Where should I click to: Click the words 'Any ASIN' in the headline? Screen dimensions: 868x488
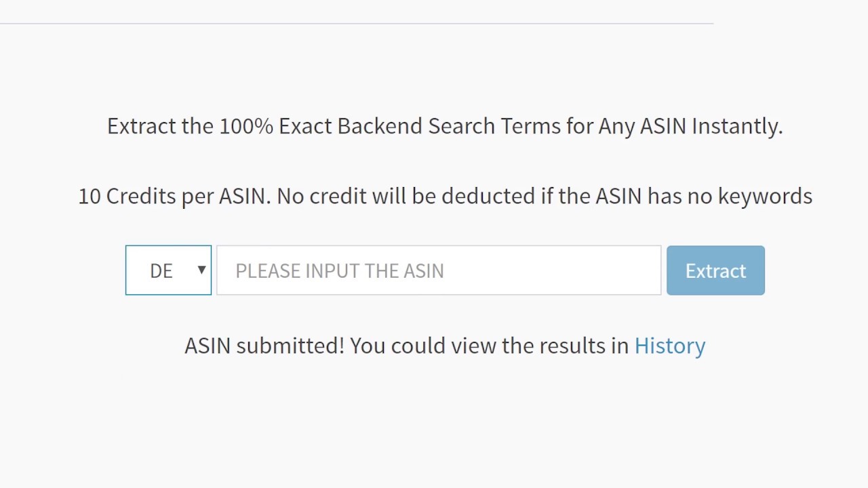click(x=642, y=126)
